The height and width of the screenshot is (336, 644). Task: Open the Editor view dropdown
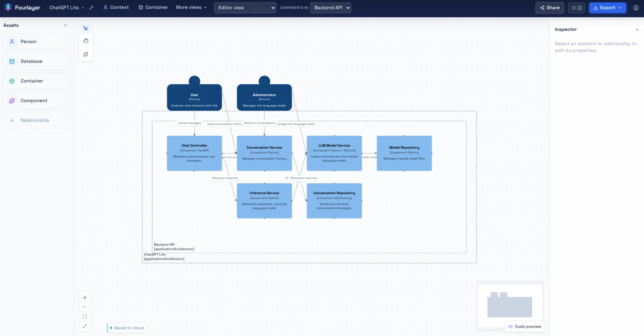[x=245, y=8]
